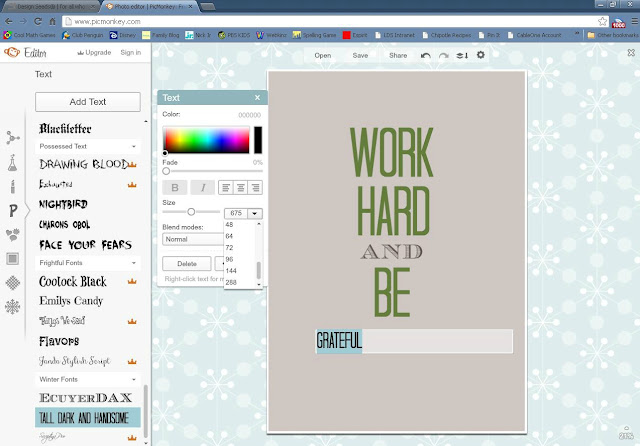This screenshot has height=446, width=640.
Task: Click the layers flatten icon
Action: click(462, 55)
